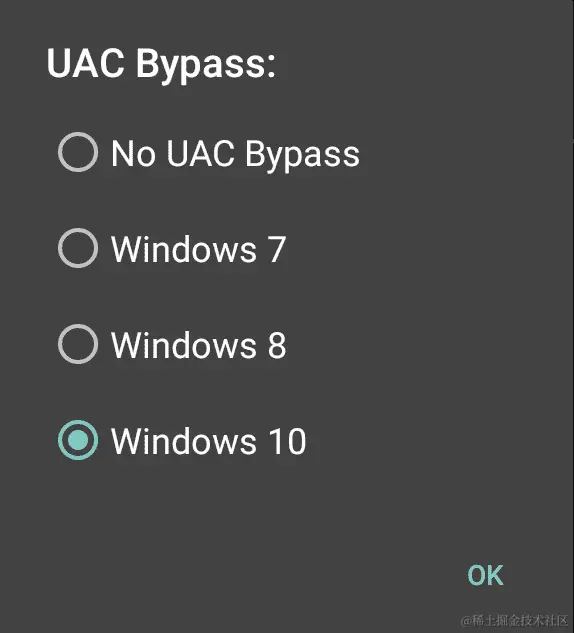Screen dimensions: 574x633
Task: Tap the empty radio circle beside Windows 8
Action: pos(78,344)
